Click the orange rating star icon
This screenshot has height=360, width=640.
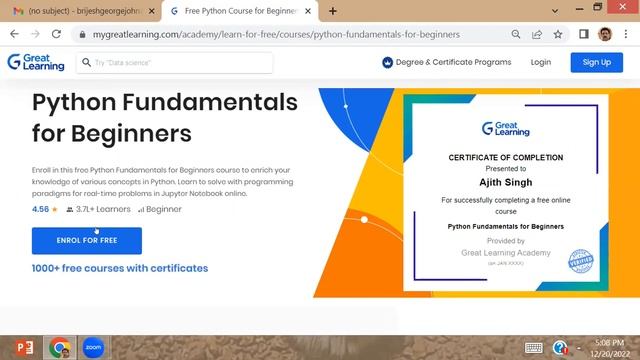tap(55, 209)
